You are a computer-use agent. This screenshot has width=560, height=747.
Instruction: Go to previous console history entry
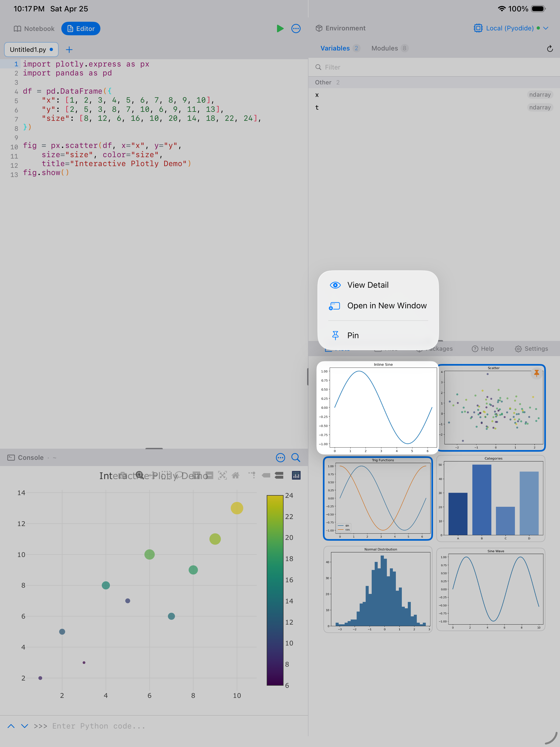11,726
